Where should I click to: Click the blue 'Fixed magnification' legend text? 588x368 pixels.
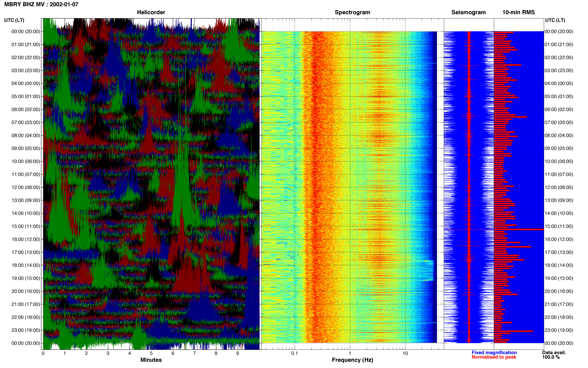pos(494,352)
